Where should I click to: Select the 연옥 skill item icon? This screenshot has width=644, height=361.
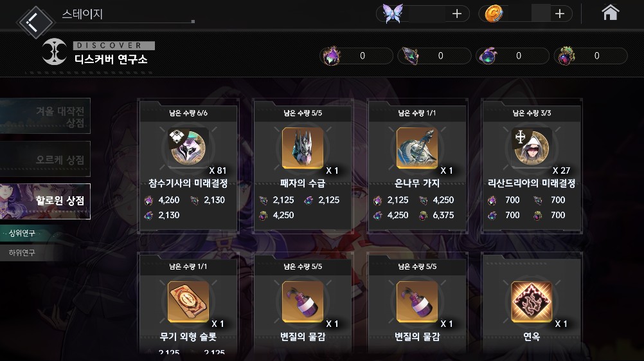532,302
